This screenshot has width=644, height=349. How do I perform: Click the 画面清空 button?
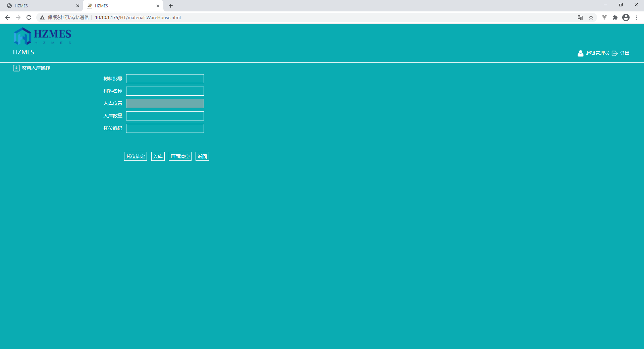click(x=180, y=156)
